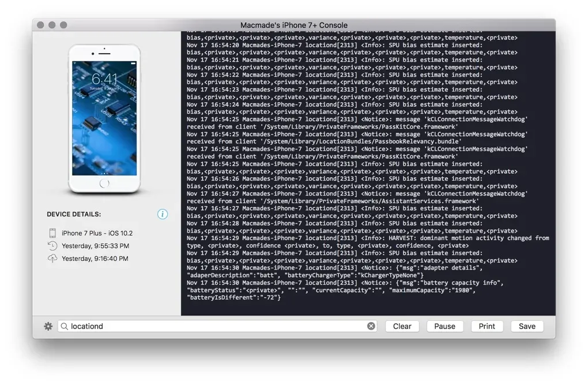Viewport: 588px width, 385px height.
Task: Clear the console output
Action: [402, 326]
